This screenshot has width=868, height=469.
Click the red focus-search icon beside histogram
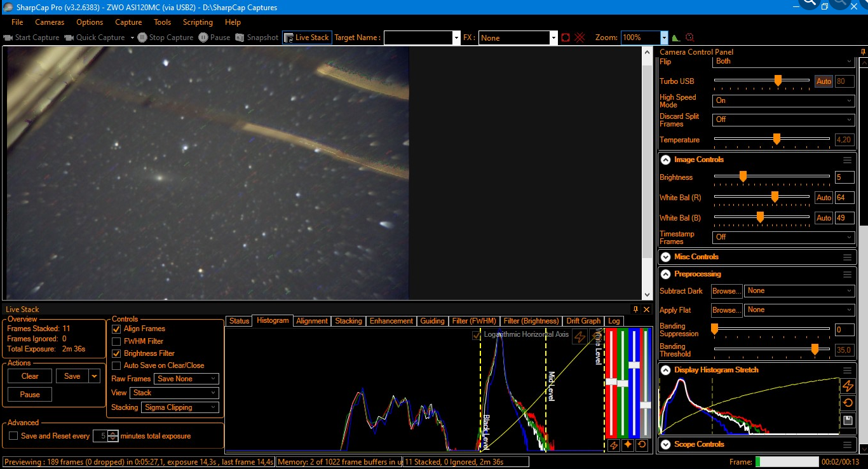pyautogui.click(x=689, y=37)
